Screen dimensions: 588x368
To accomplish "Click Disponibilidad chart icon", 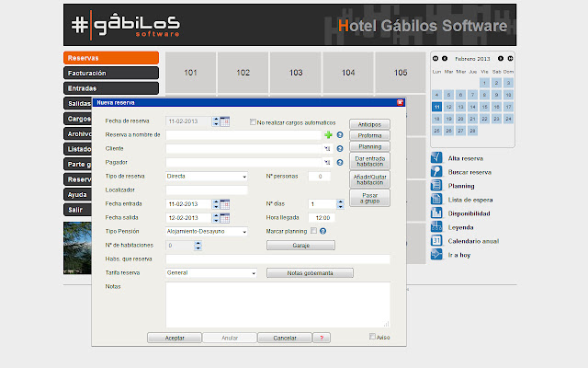I will 436,213.
